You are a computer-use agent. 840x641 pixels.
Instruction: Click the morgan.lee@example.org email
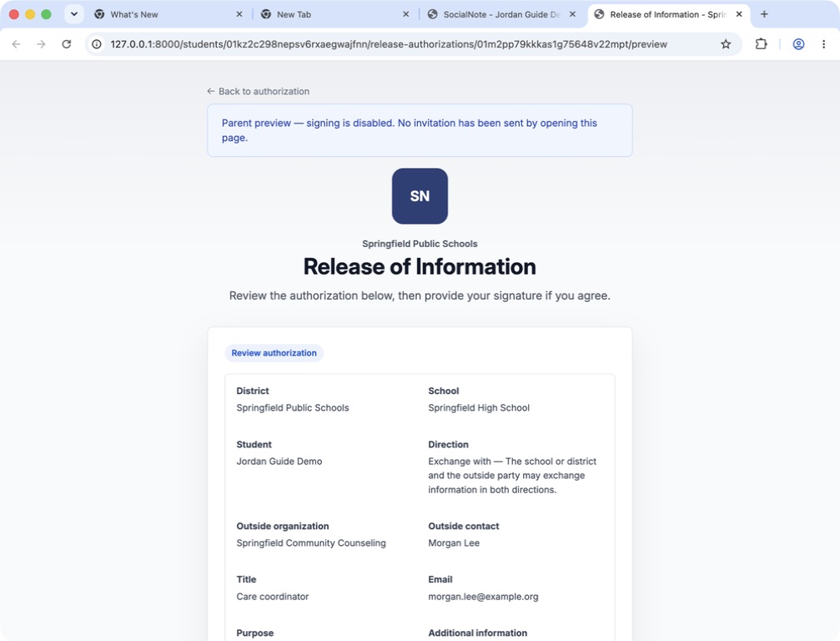(x=483, y=597)
